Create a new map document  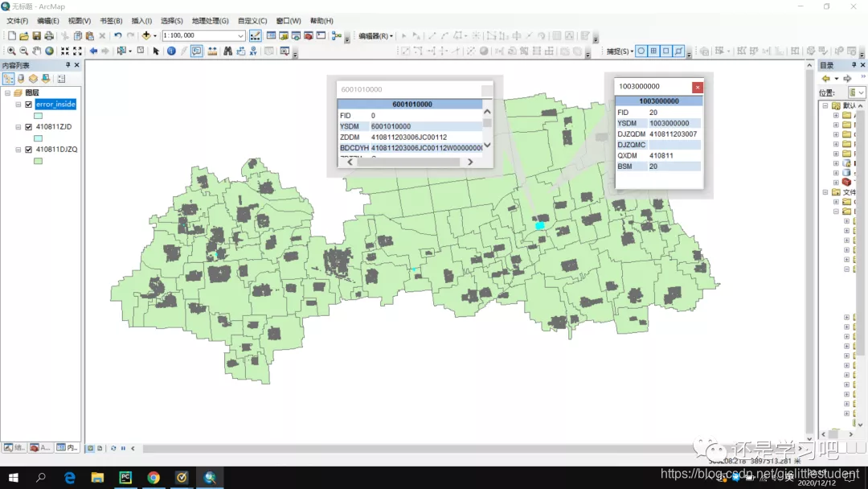(x=11, y=36)
